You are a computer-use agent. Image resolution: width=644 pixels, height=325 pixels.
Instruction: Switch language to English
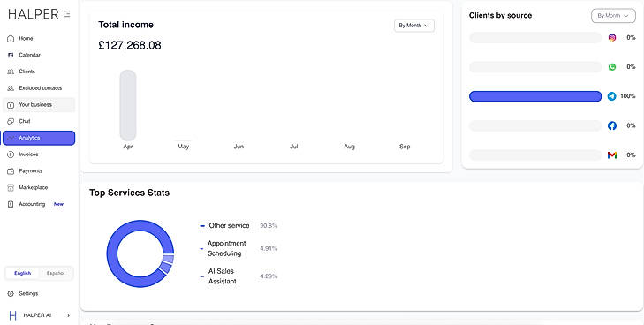click(x=23, y=273)
